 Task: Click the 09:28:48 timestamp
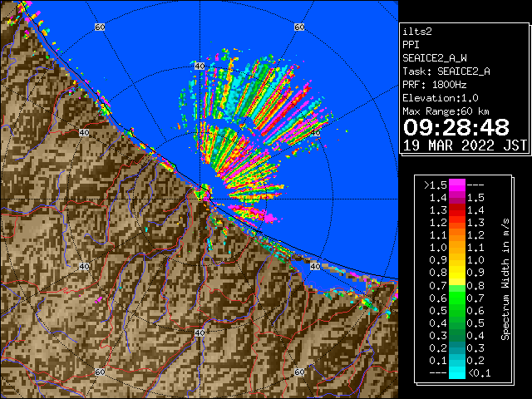point(456,127)
